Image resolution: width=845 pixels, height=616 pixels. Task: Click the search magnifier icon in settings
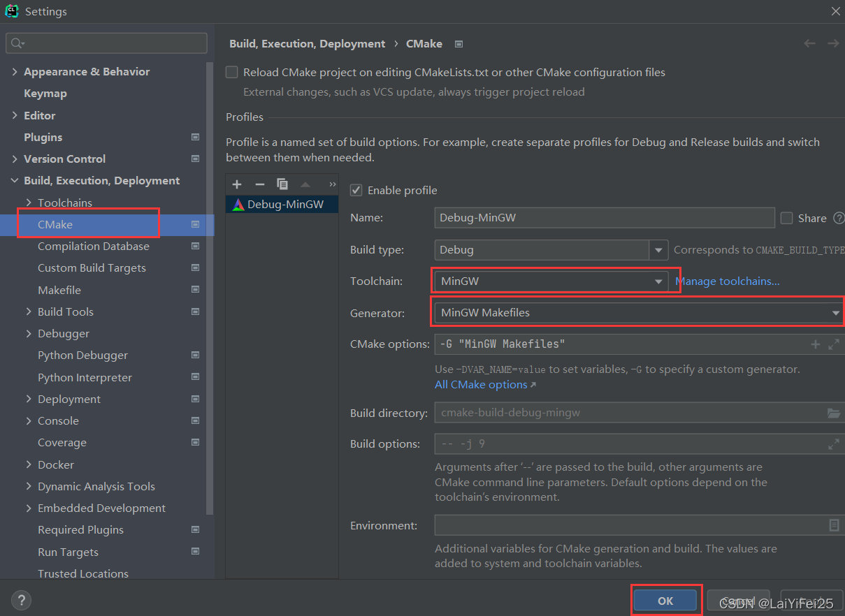coord(17,43)
